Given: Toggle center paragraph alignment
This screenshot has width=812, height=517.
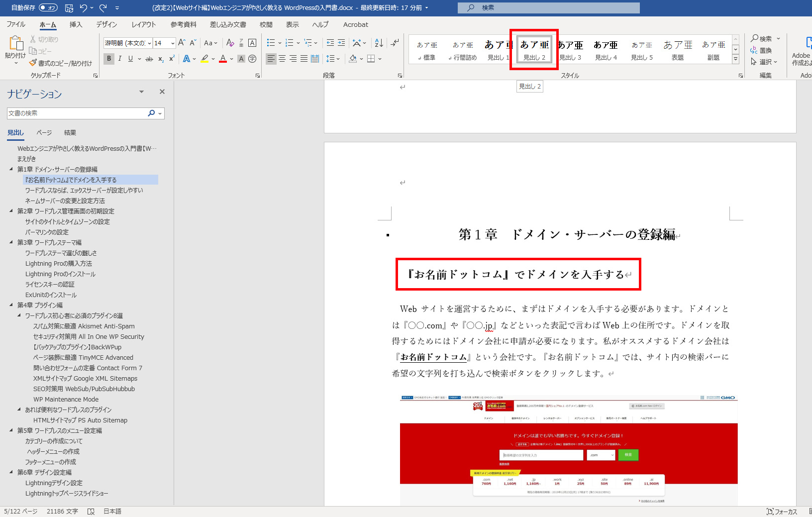Looking at the screenshot, I should (282, 59).
